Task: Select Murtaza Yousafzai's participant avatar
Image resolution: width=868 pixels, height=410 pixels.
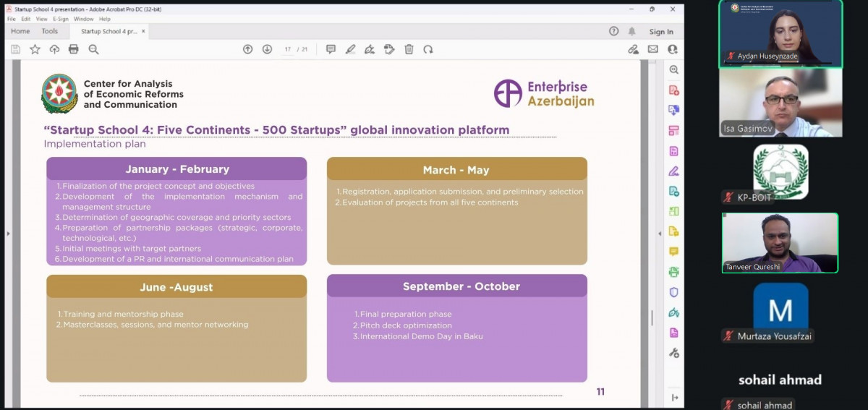Action: coord(780,309)
